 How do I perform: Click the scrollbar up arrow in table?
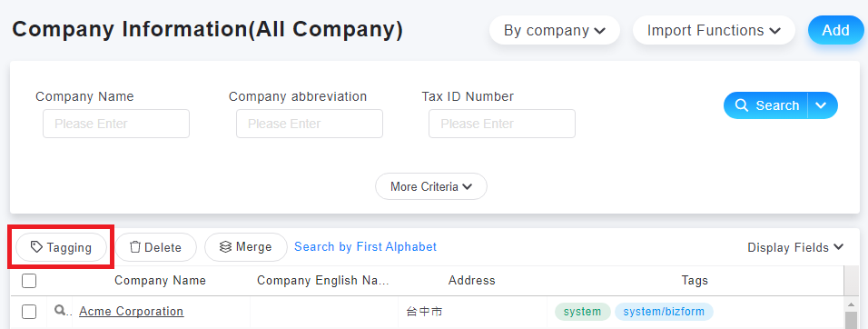tap(852, 304)
